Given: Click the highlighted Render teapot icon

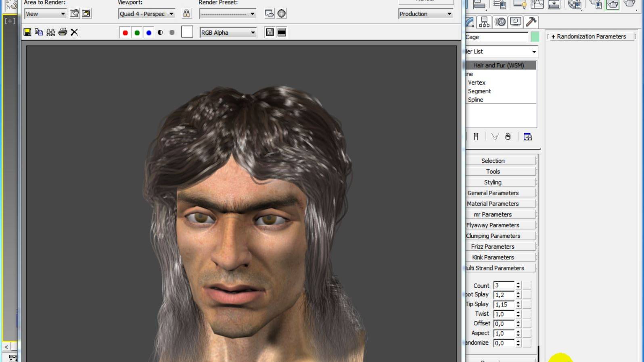Looking at the screenshot, I should point(613,4).
